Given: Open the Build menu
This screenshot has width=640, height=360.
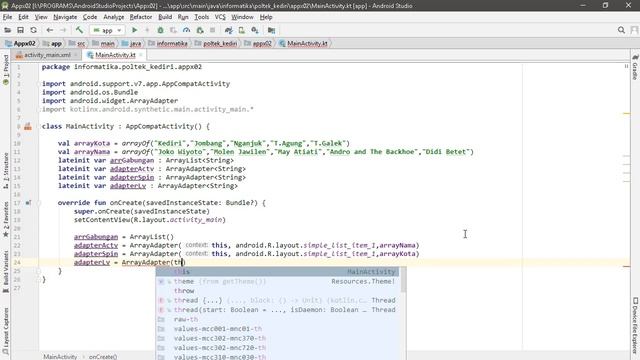Looking at the screenshot, I should pos(165,17).
